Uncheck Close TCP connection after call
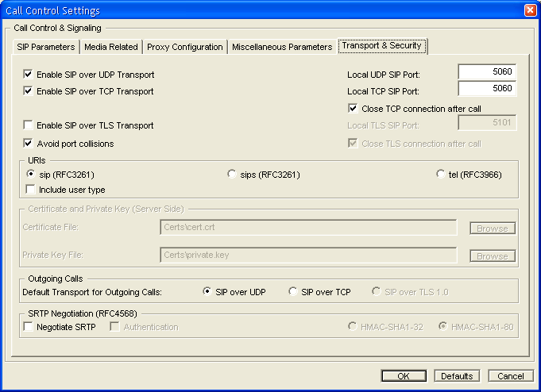The image size is (541, 392). (354, 108)
